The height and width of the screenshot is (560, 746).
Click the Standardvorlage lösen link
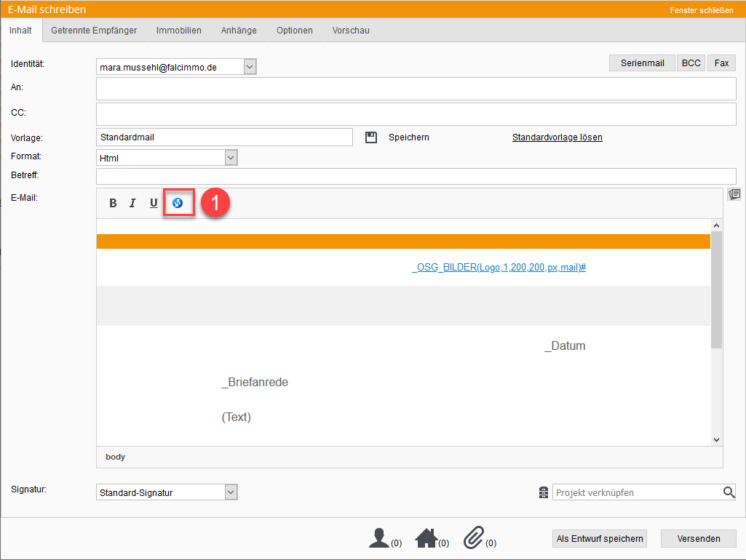pyautogui.click(x=557, y=137)
